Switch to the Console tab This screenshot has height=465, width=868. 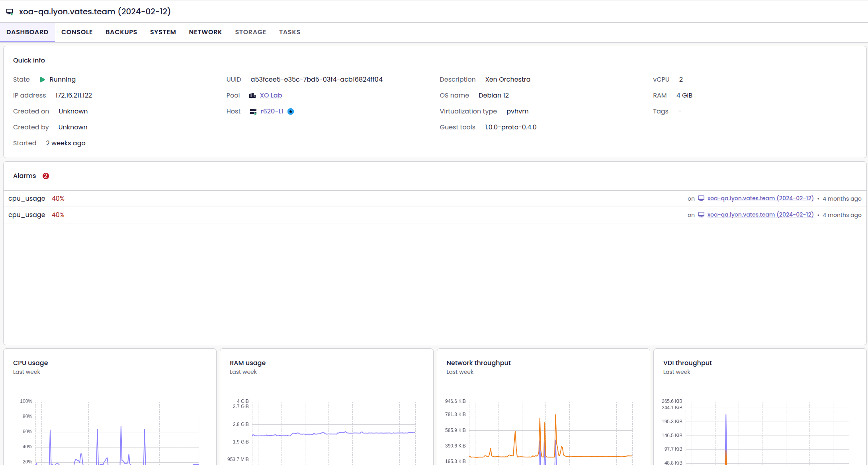[77, 32]
